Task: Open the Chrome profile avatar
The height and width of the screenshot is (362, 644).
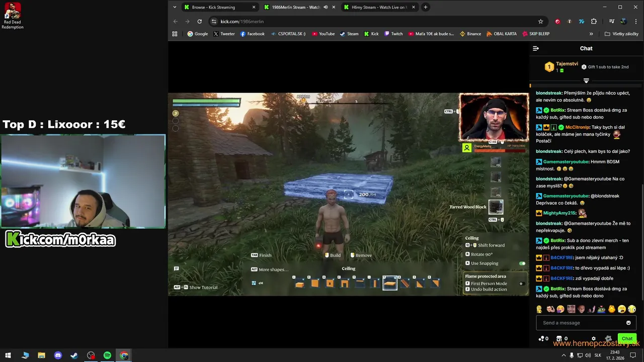Action: point(624,22)
